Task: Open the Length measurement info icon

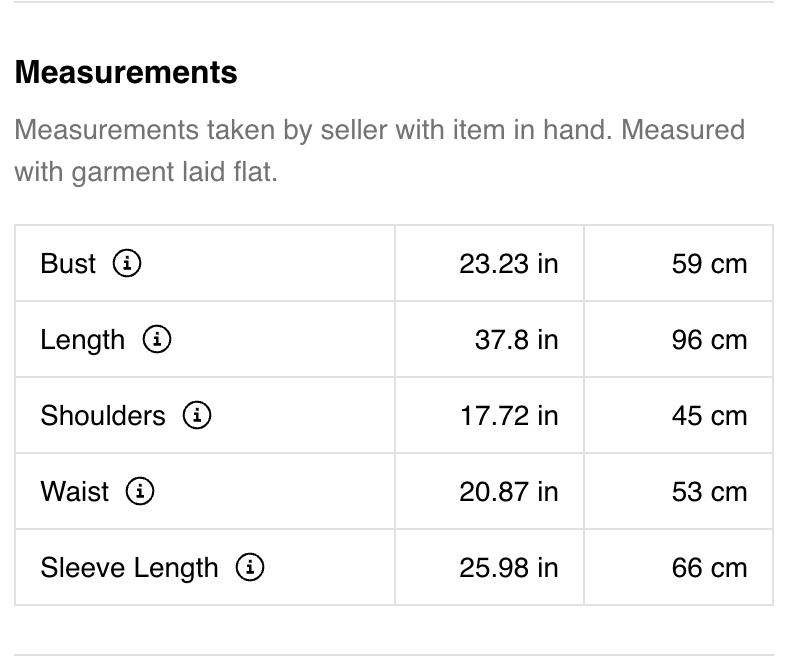Action: coord(157,339)
